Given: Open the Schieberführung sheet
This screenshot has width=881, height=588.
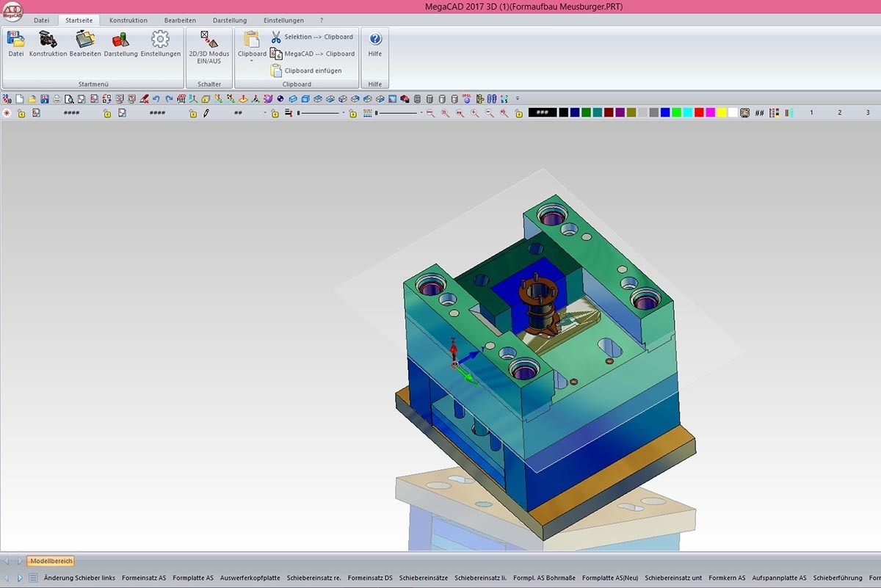Looking at the screenshot, I should (838, 578).
